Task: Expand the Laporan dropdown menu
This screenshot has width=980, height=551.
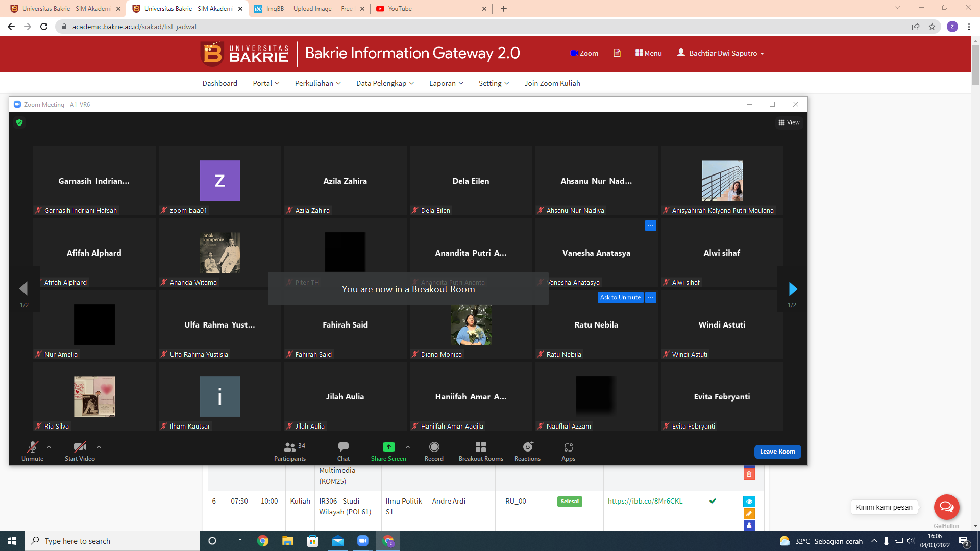Action: tap(446, 83)
